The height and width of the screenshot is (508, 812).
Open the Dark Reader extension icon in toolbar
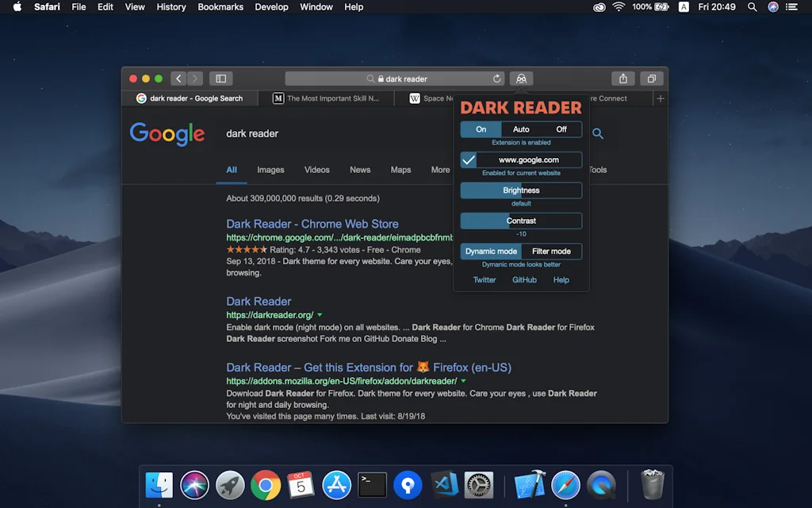coord(521,79)
